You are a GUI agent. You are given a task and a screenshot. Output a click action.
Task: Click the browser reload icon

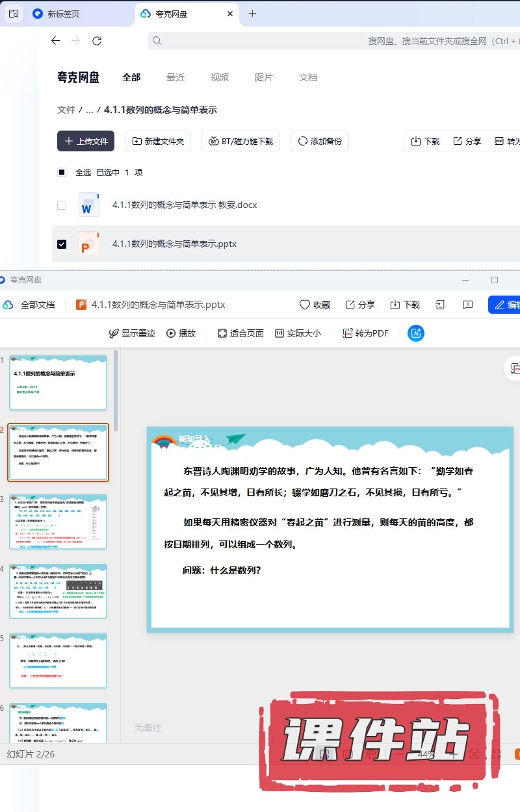tap(97, 41)
